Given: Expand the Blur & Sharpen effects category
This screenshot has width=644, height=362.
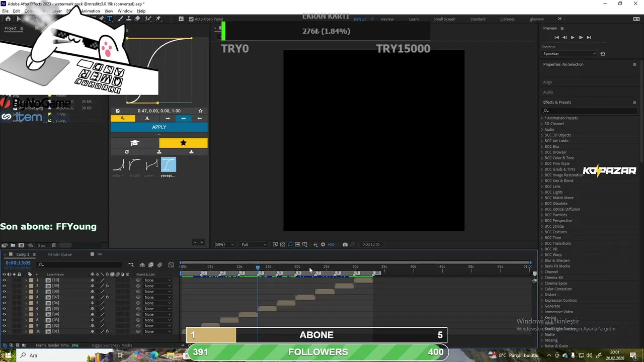Looking at the screenshot, I should (542, 260).
